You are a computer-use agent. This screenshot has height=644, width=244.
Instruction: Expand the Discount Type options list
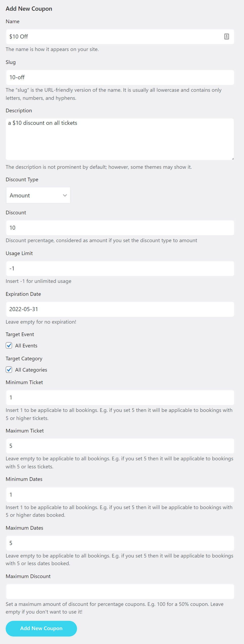[x=38, y=195]
